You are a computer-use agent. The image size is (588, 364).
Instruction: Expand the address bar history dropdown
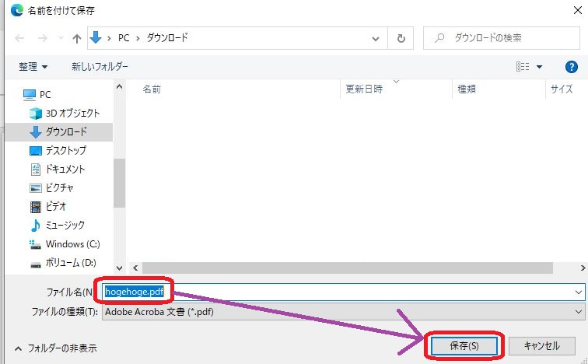click(x=378, y=37)
